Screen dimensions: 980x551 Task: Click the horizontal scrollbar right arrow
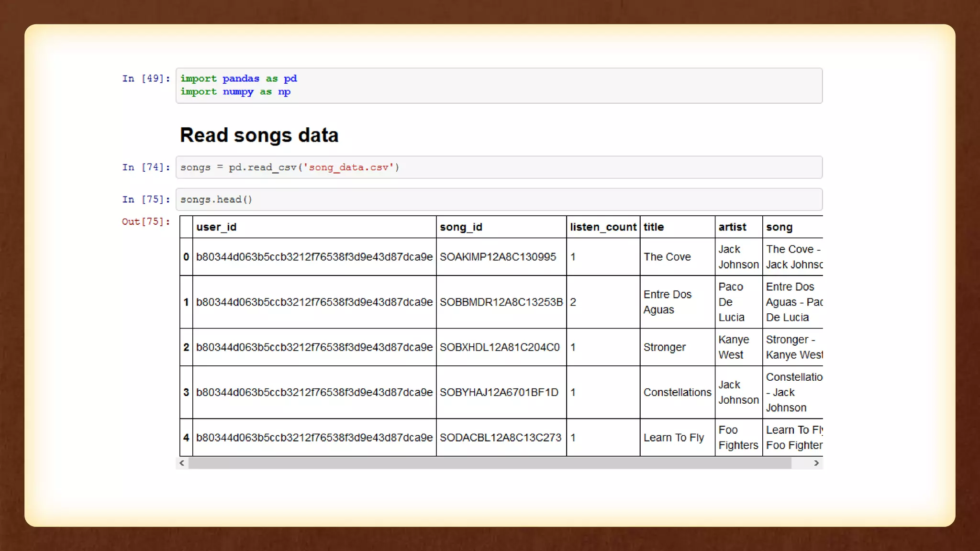pyautogui.click(x=816, y=463)
